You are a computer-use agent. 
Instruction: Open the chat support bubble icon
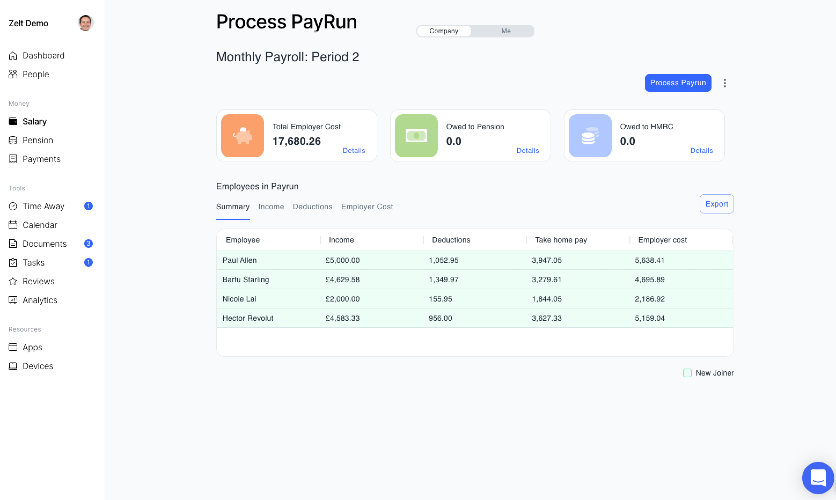[817, 477]
